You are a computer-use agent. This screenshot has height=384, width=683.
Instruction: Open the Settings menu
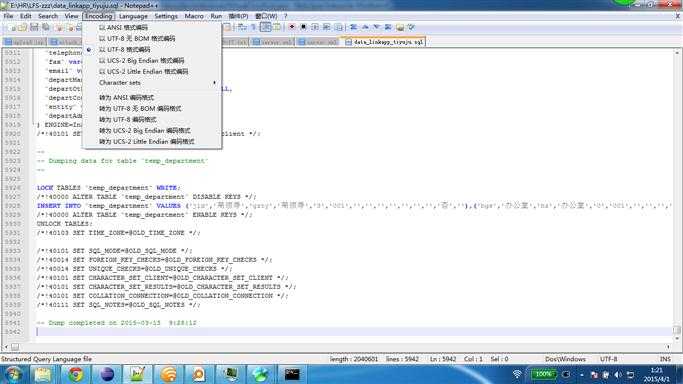pyautogui.click(x=166, y=16)
